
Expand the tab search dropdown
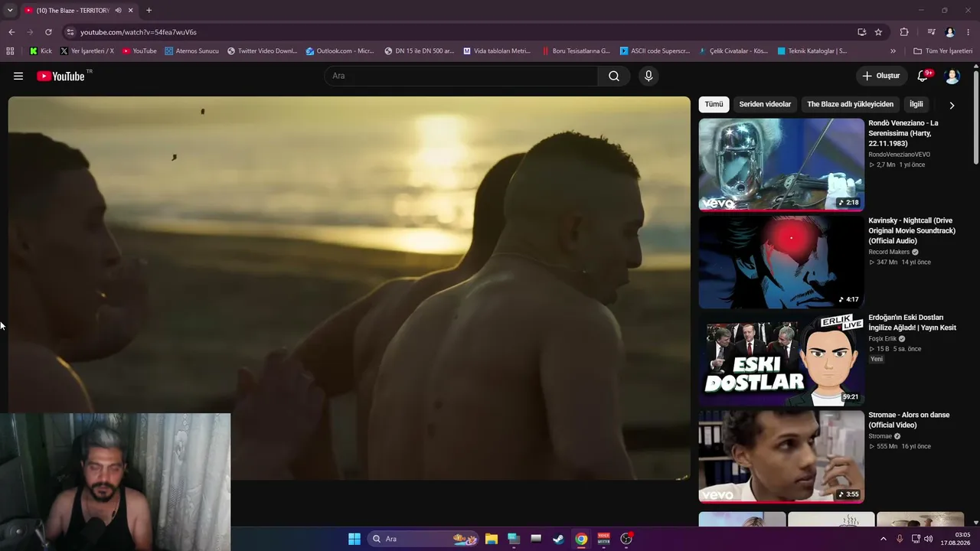(10, 10)
